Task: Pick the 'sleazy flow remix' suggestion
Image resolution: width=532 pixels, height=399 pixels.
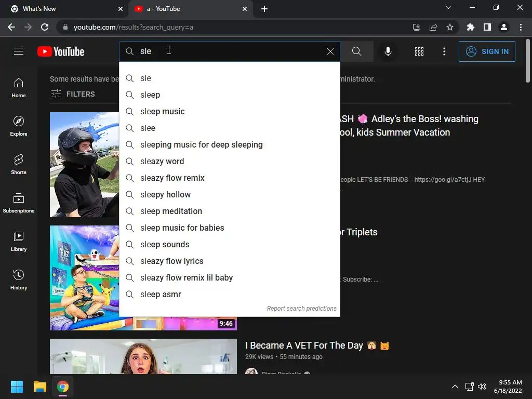Action: click(229, 178)
